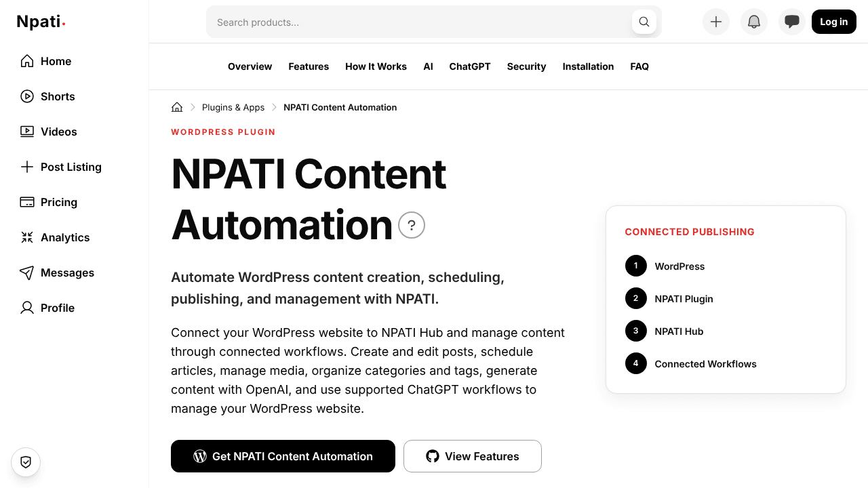Click the breadcrumb home icon
The height and width of the screenshot is (488, 868).
177,107
